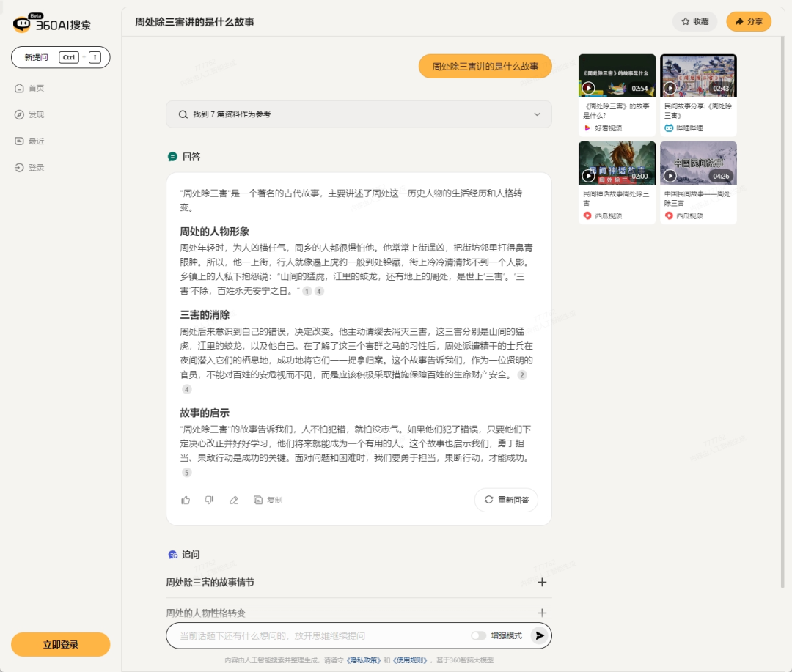Open the 使用规则 link
The width and height of the screenshot is (792, 672).
[x=410, y=660]
